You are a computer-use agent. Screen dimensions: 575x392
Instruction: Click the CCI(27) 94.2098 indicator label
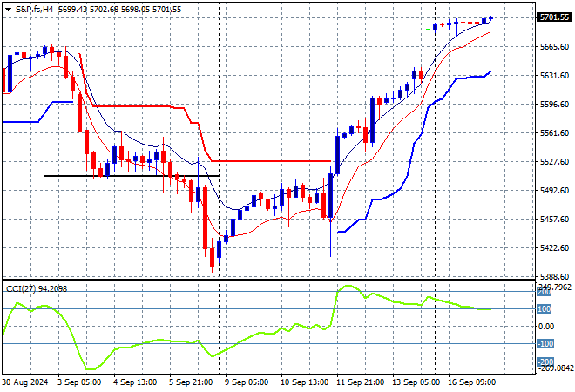pos(37,289)
